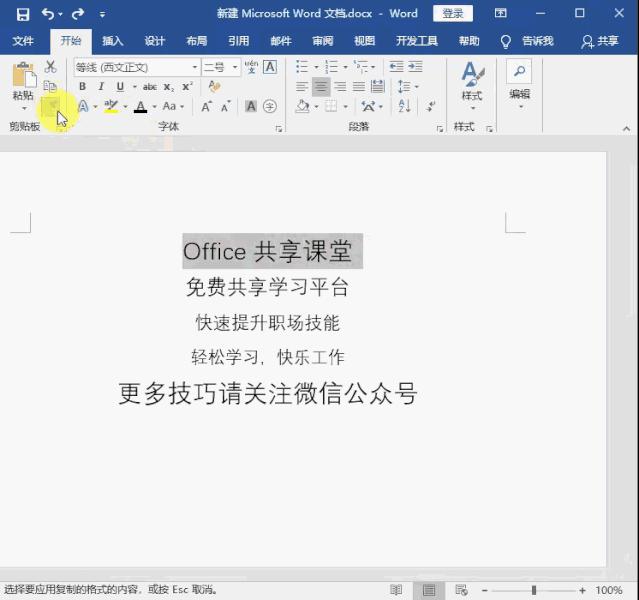Image resolution: width=639 pixels, height=600 pixels.
Task: Open the Font dialog launcher
Action: 279,129
